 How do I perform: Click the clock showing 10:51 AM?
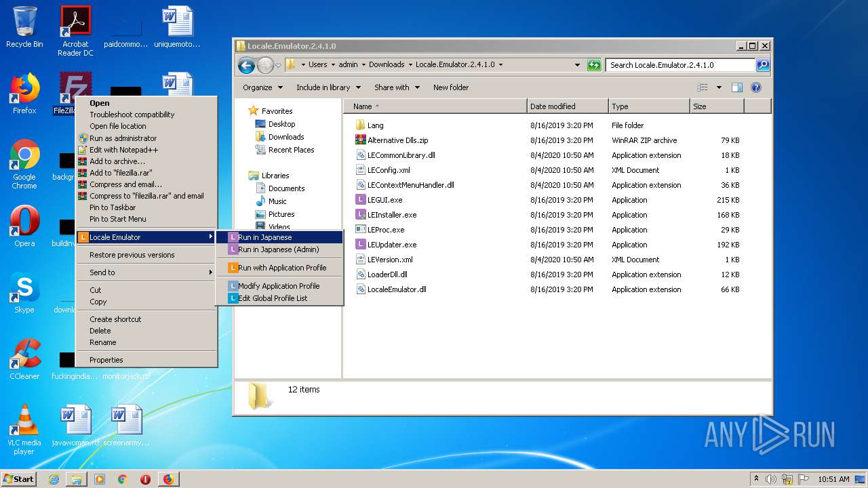(833, 479)
